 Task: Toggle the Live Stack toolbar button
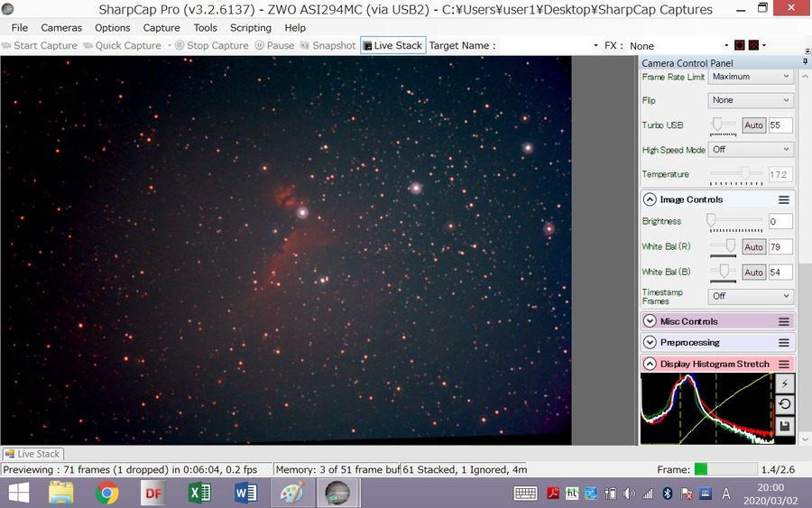pos(393,46)
